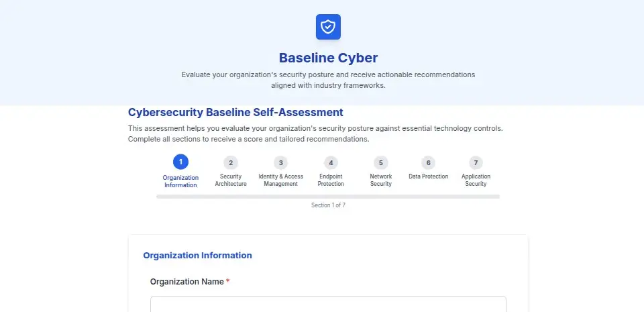Go to the Endpoint Protection step label

331,180
